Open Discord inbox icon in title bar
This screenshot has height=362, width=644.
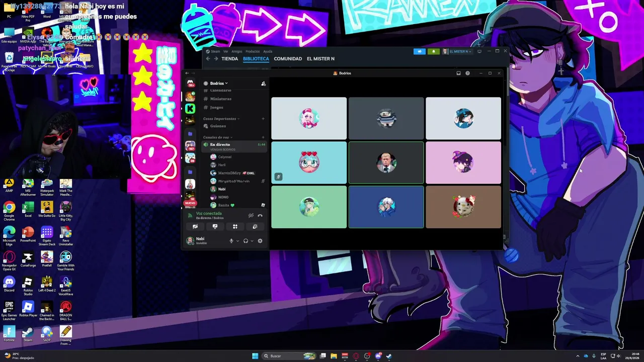coord(458,73)
